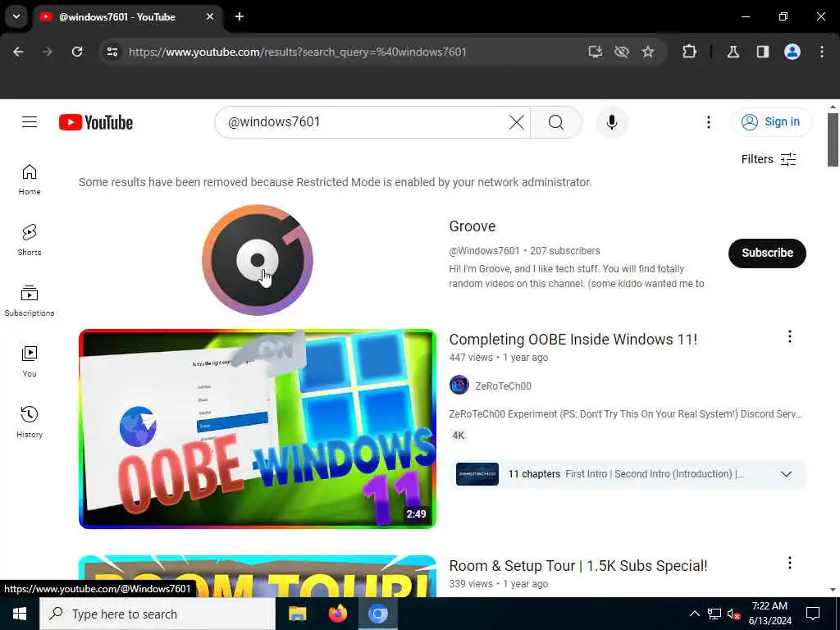Bookmark this page with the star icon
This screenshot has height=630, width=840.
click(x=648, y=52)
